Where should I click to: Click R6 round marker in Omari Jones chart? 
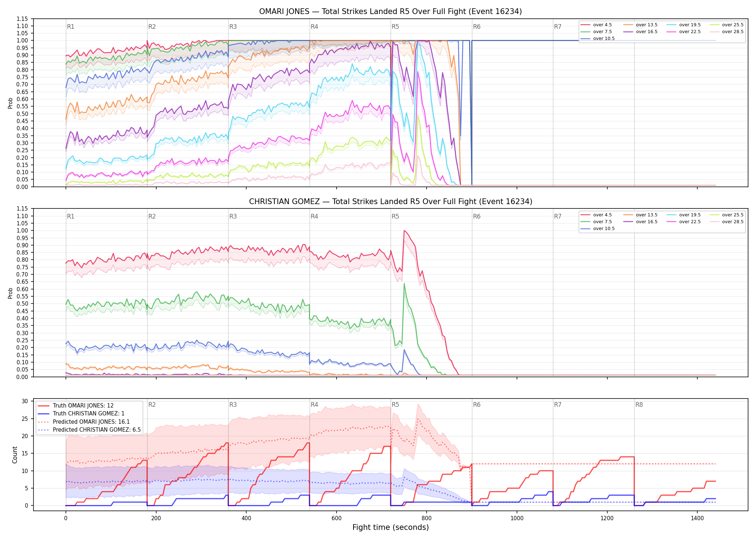coord(477,27)
